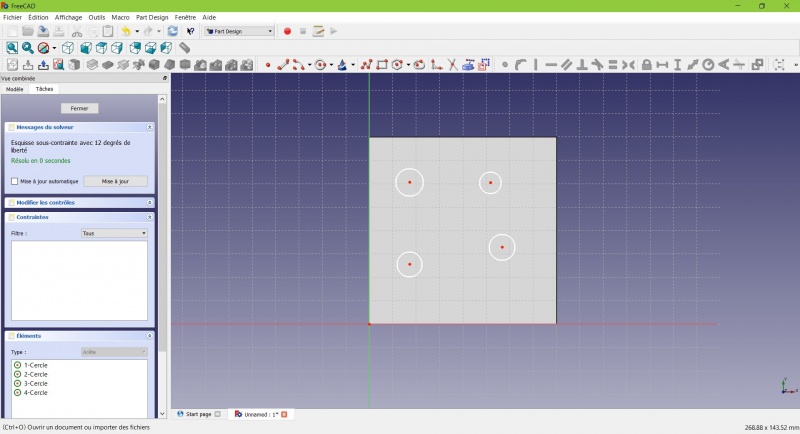This screenshot has height=434, width=800.
Task: Switch to the Modèle tab
Action: (14, 89)
